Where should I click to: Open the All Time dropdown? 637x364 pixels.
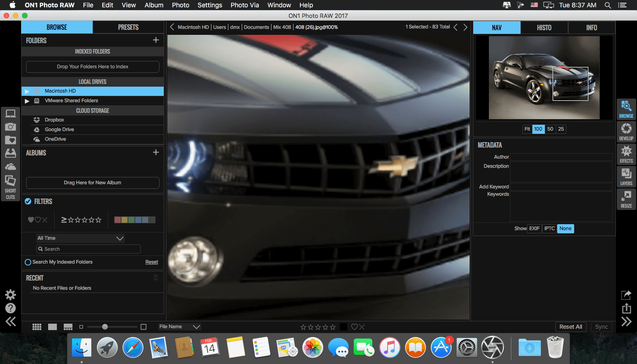[x=80, y=238]
